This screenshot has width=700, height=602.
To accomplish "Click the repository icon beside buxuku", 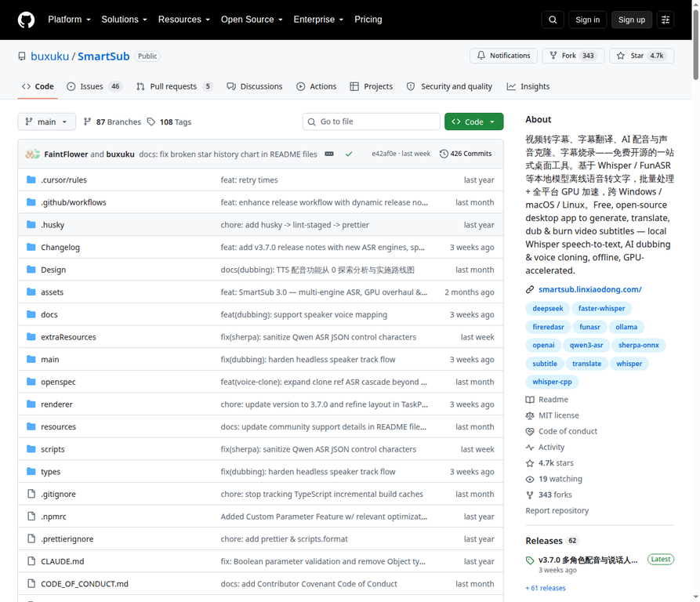I will click(22, 56).
